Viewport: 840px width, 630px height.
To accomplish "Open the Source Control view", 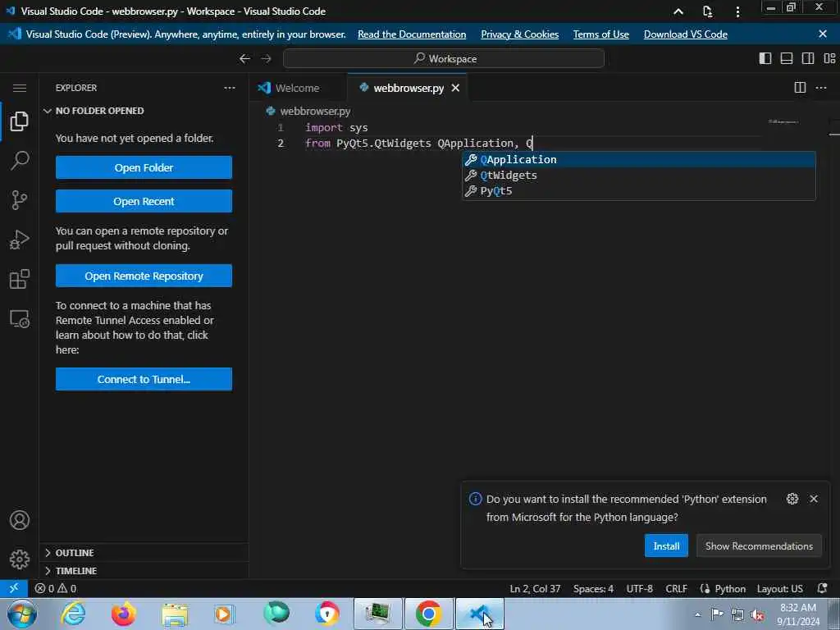I will click(20, 200).
